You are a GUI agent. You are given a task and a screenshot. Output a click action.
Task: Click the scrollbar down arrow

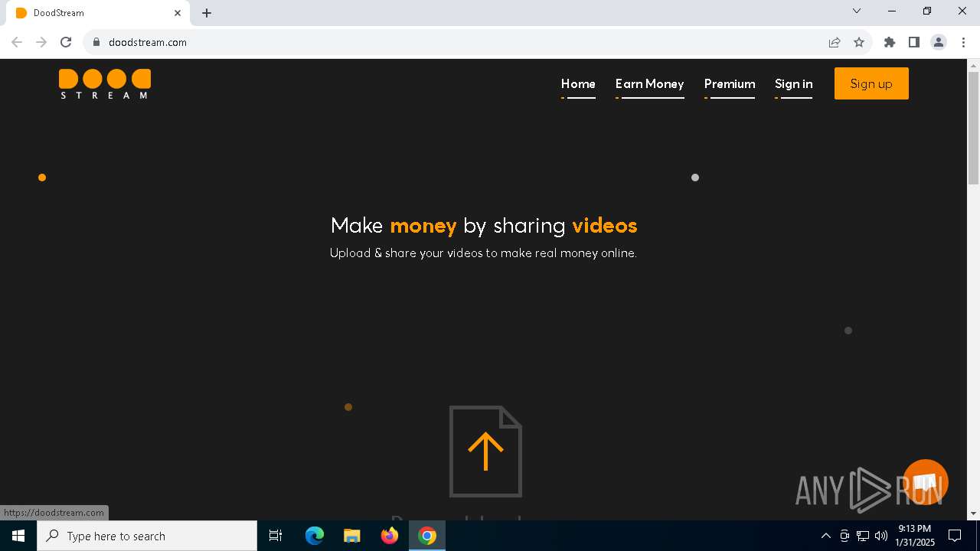click(x=973, y=514)
